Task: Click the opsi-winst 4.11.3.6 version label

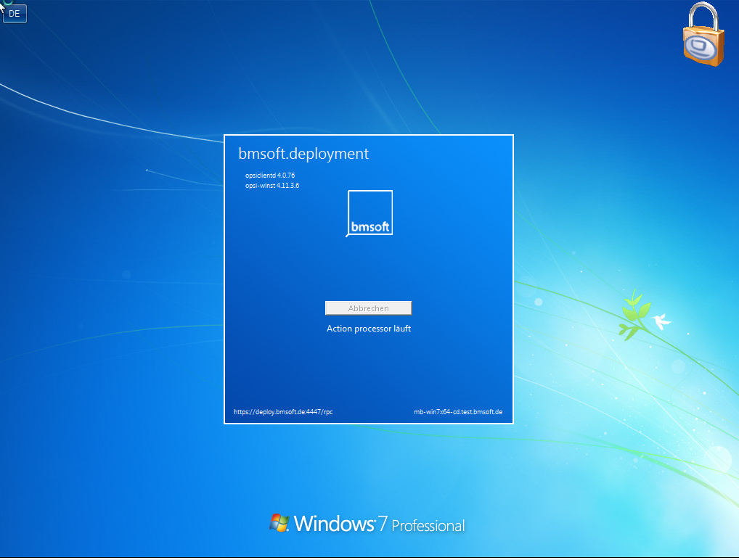Action: coord(272,186)
